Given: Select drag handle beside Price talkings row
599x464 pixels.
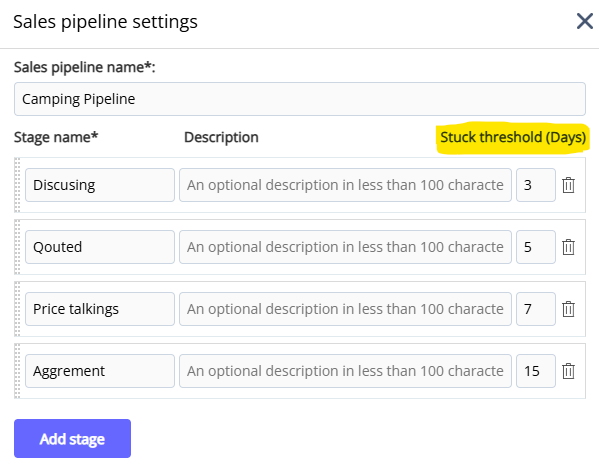Looking at the screenshot, I should point(17,309).
